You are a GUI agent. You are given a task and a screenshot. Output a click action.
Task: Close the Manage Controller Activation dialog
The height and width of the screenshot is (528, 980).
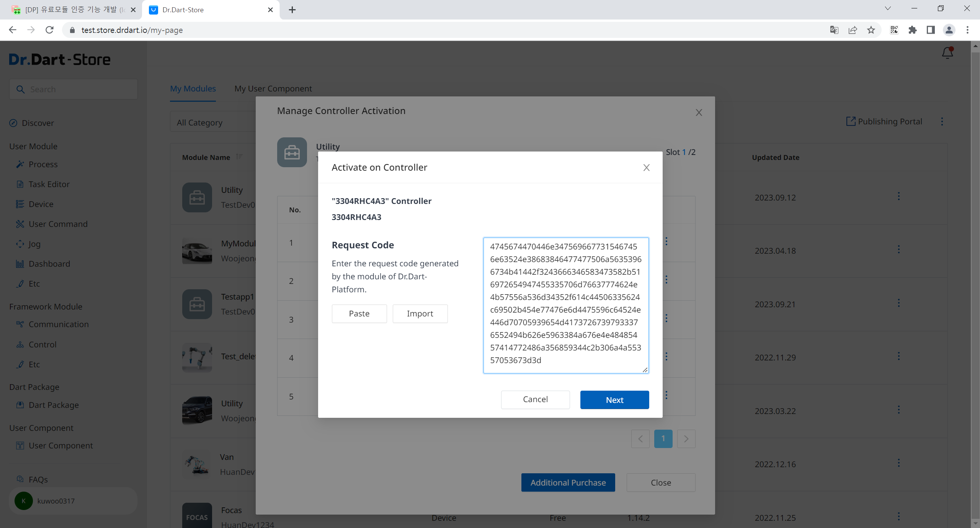click(699, 112)
